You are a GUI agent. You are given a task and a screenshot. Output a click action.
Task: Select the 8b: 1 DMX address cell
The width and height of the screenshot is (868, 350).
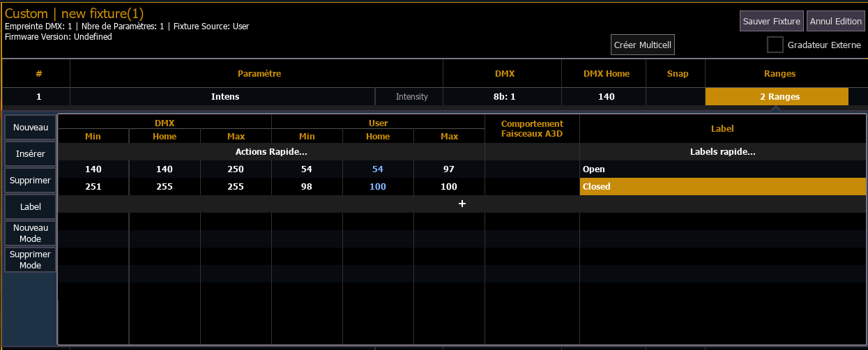pos(502,97)
